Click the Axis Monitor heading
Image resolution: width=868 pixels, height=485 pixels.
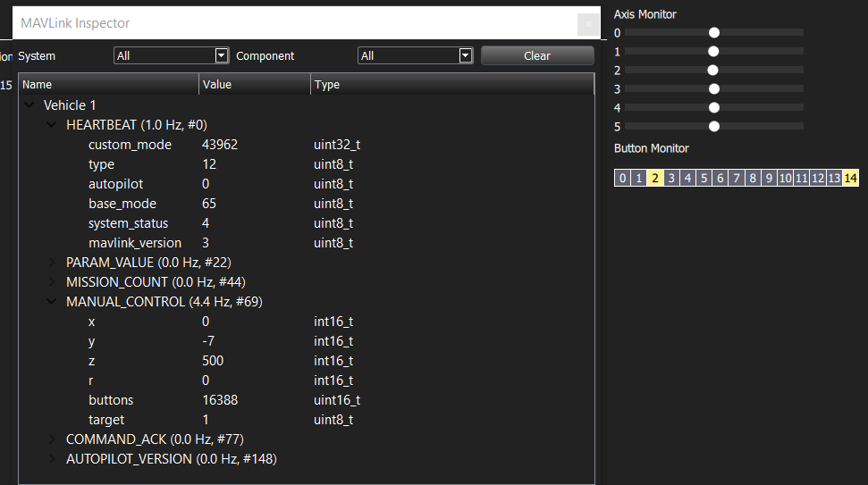pos(645,14)
